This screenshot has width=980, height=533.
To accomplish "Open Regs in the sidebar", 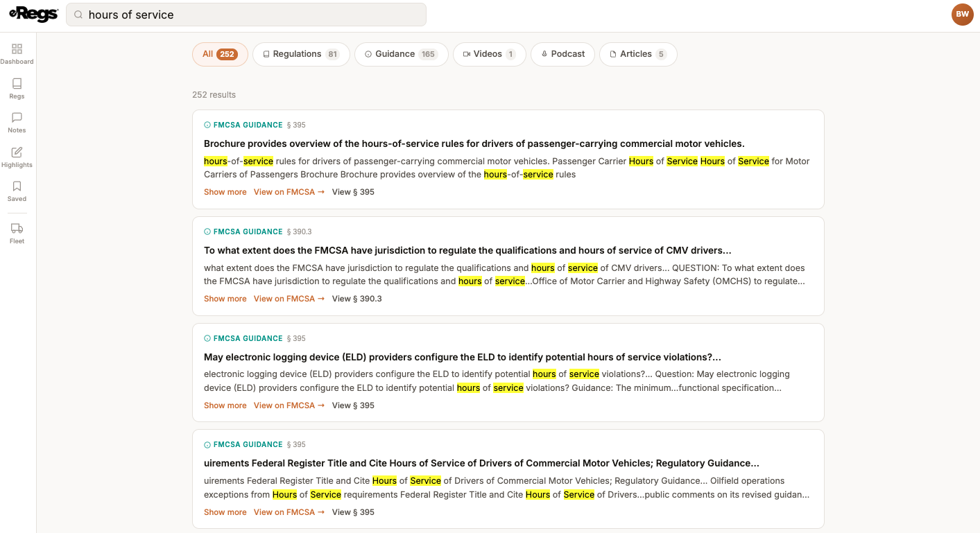I will tap(17, 89).
